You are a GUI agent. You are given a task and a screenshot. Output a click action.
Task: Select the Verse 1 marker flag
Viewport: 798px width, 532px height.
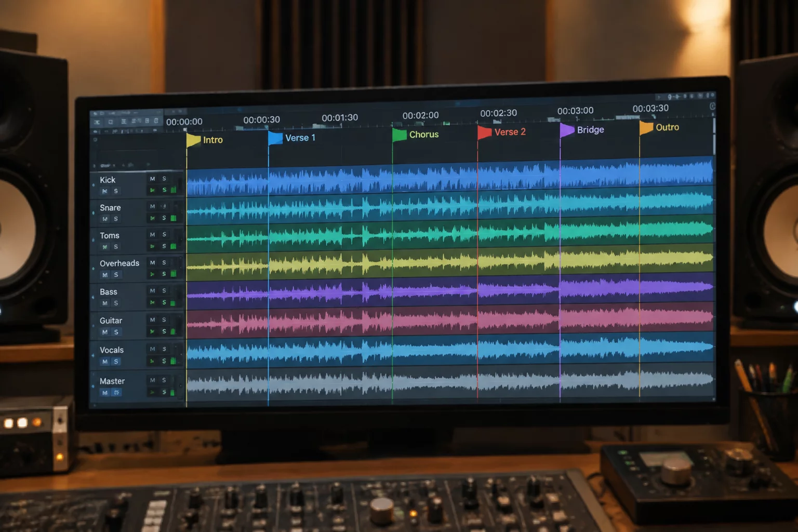(x=275, y=138)
